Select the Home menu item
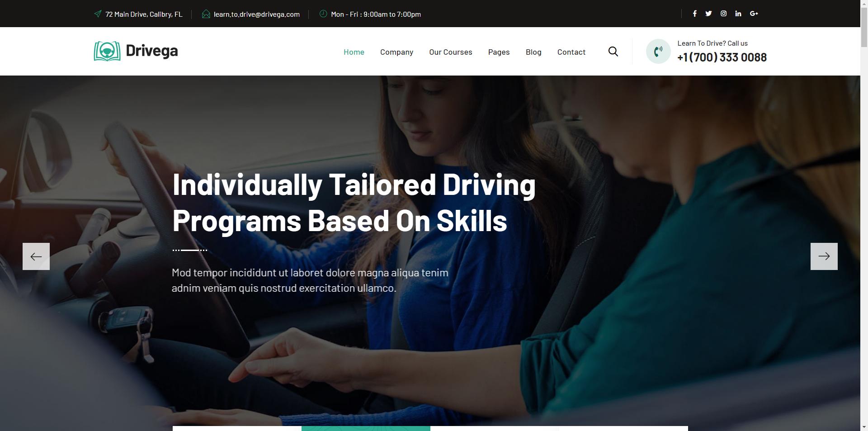 point(354,52)
